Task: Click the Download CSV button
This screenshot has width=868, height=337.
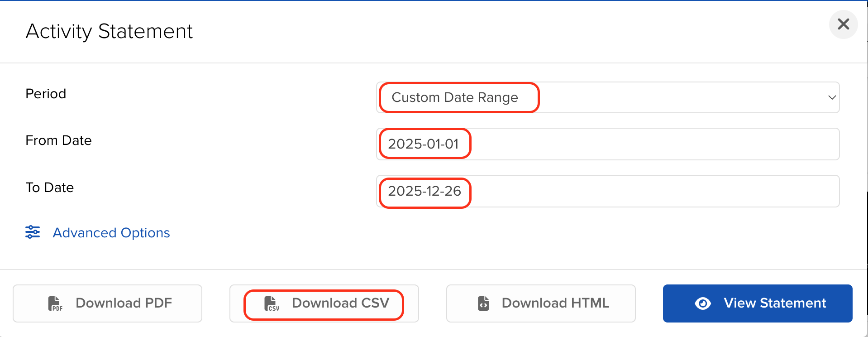Action: pos(324,303)
